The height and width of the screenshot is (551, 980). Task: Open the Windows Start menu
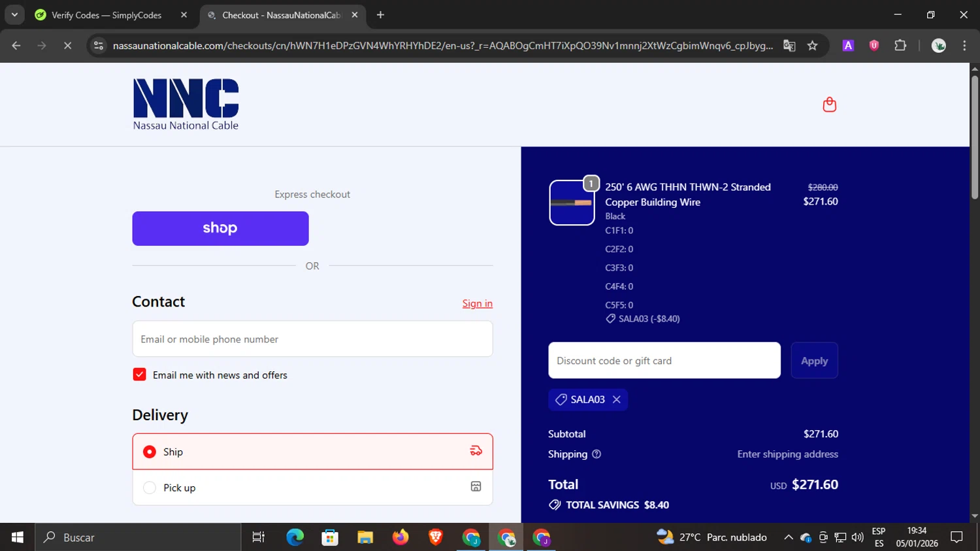point(17,537)
